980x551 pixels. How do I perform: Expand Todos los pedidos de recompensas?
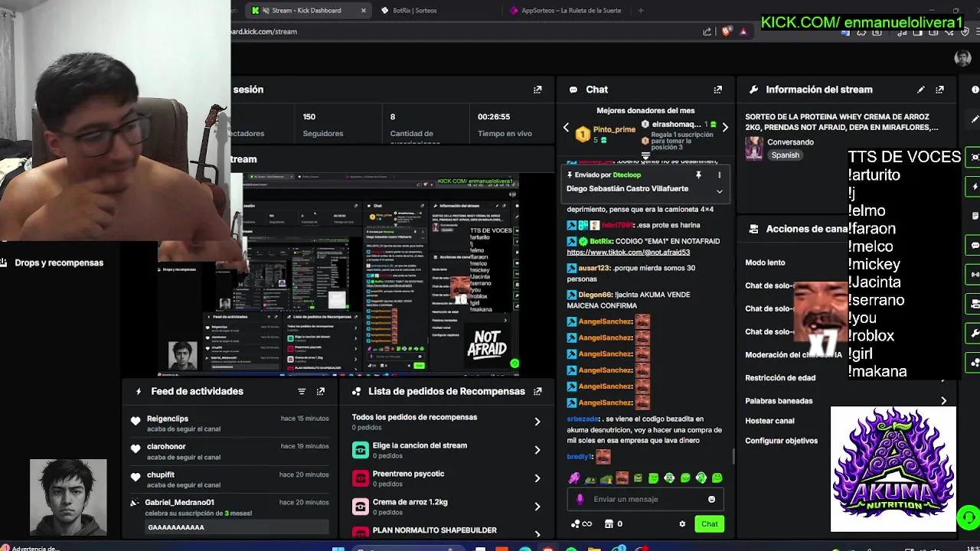pos(537,422)
